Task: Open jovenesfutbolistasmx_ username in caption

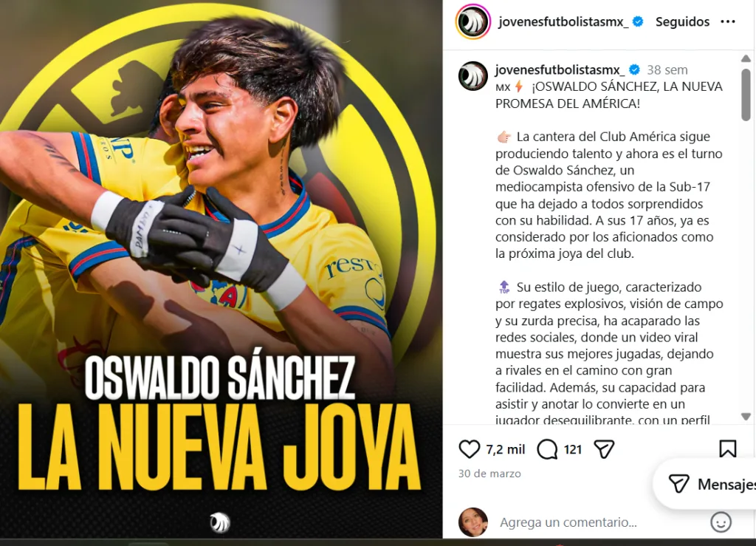Action: tap(560, 70)
